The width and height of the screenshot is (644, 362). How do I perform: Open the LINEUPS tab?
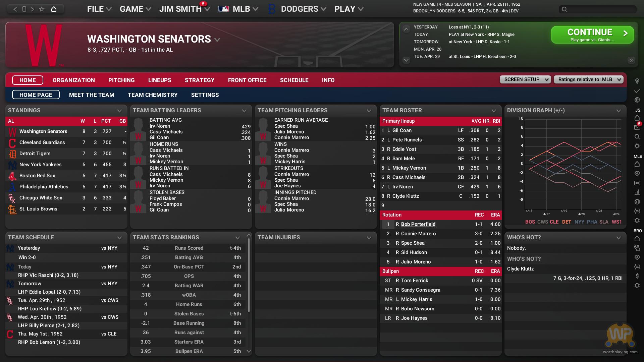point(160,80)
